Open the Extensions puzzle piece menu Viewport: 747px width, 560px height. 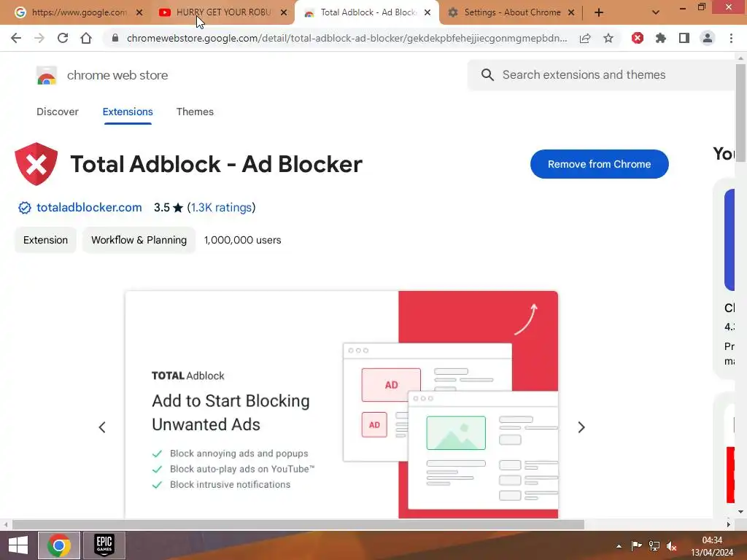click(x=661, y=38)
